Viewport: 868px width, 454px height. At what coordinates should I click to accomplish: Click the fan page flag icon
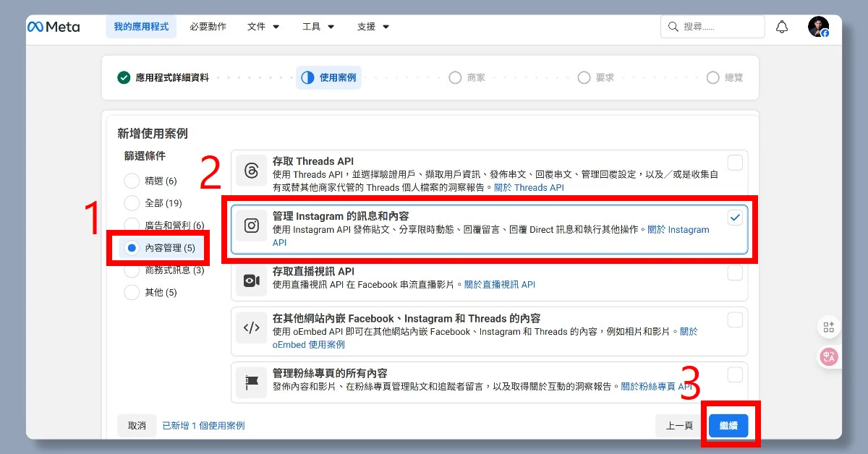[252, 382]
